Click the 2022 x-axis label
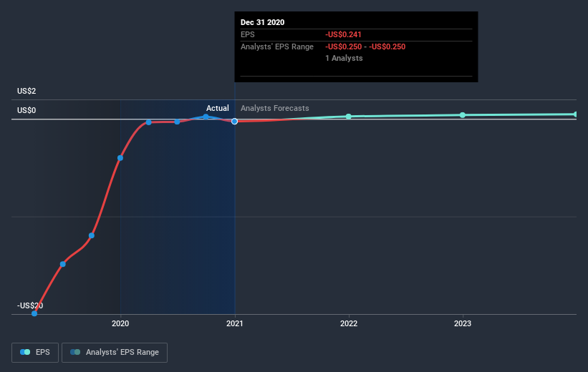Viewport: 588px width, 372px height. (349, 323)
